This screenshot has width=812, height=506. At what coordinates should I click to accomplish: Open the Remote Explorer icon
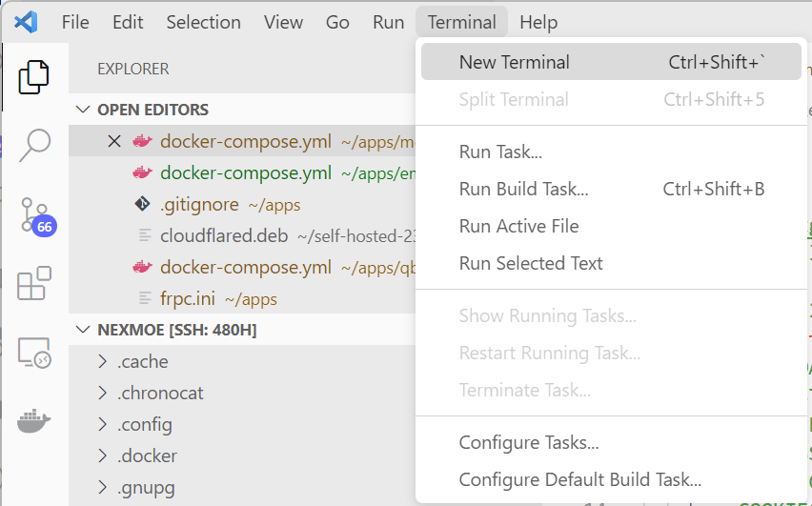34,353
